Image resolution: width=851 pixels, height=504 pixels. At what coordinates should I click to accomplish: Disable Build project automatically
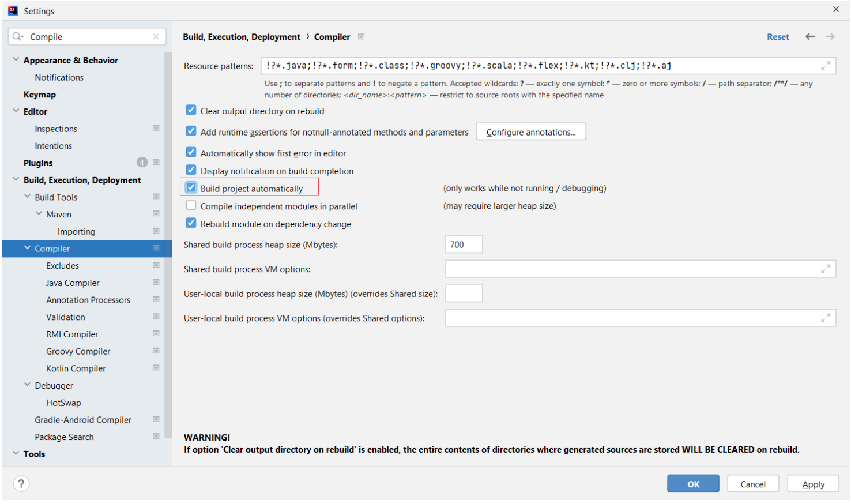point(191,188)
